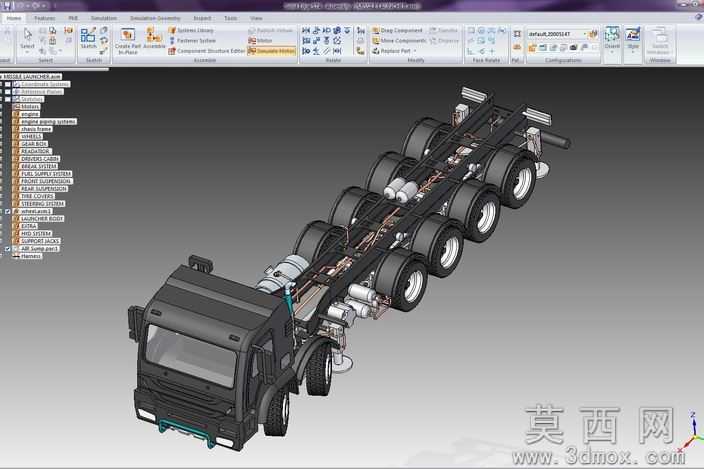Uncheck the AIR Sump.par:1 checkbox
The image size is (704, 469).
point(8,249)
